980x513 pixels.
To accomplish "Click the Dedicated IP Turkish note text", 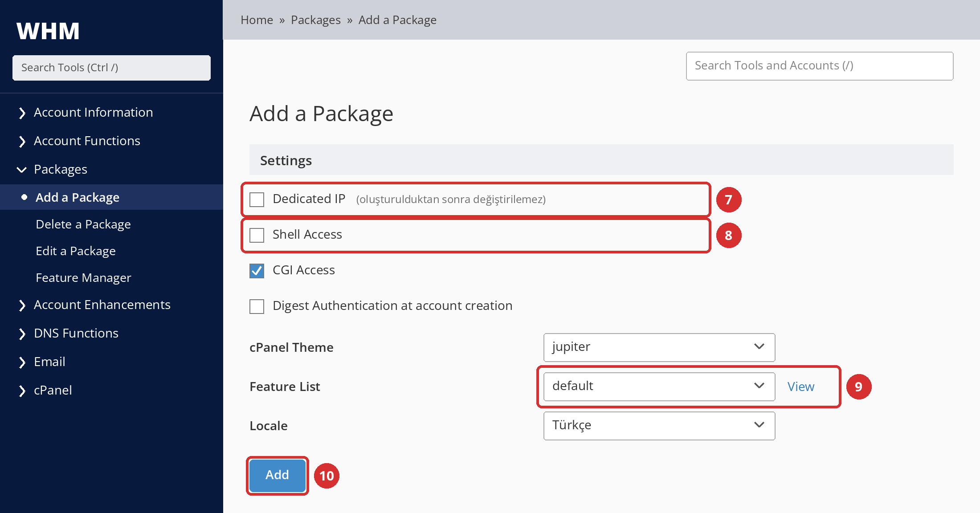I will pos(451,199).
